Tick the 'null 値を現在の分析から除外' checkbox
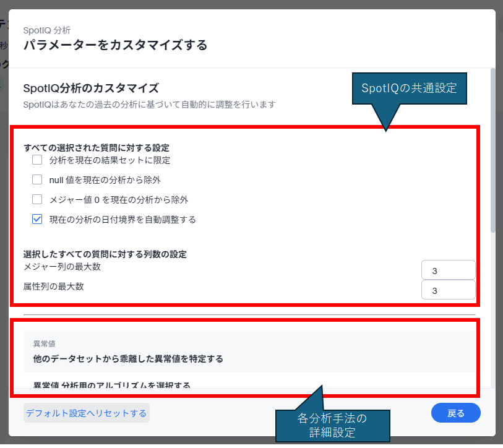The height and width of the screenshot is (448, 503). pos(37,180)
